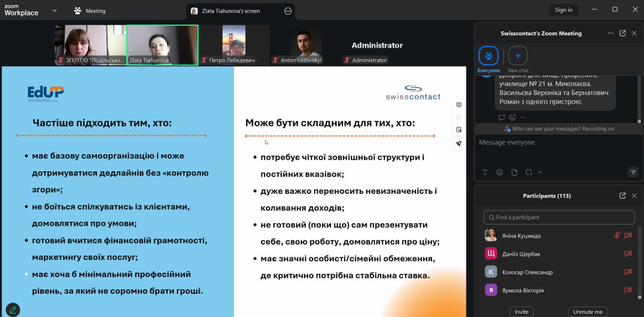Expand screenshot options chevron in chat toolbar
The image size is (644, 317).
(540, 172)
